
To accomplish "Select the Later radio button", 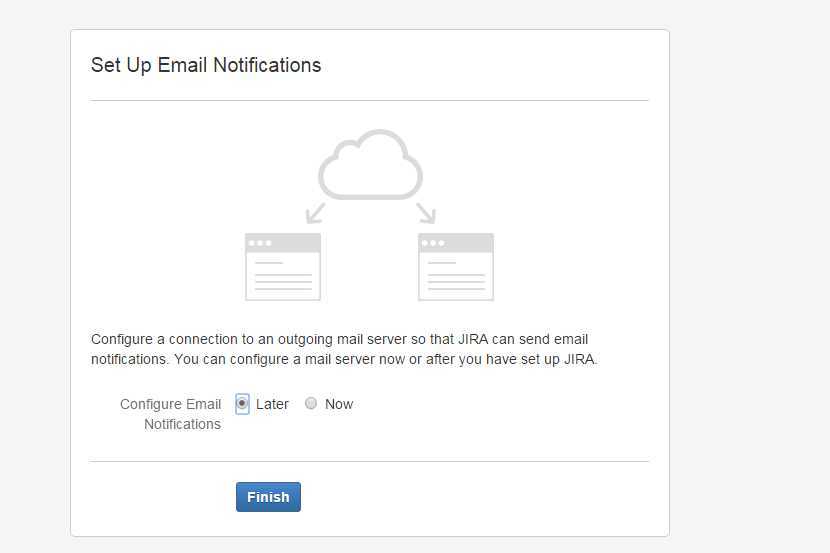I will click(242, 404).
